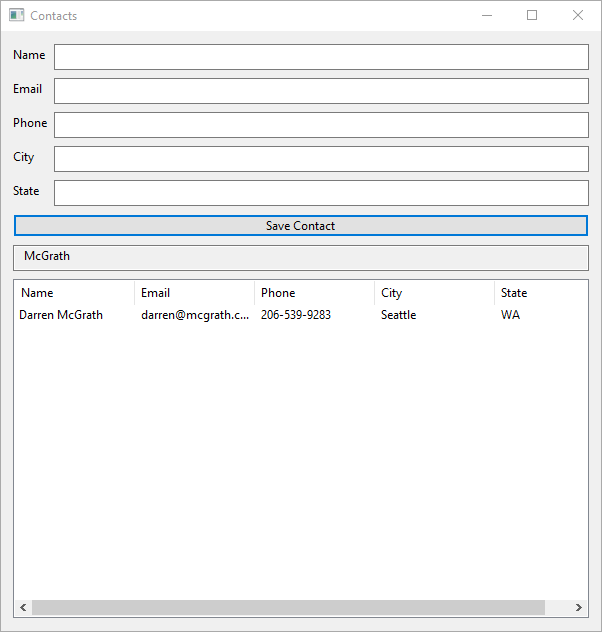Select the Darren McGrath row

[301, 315]
